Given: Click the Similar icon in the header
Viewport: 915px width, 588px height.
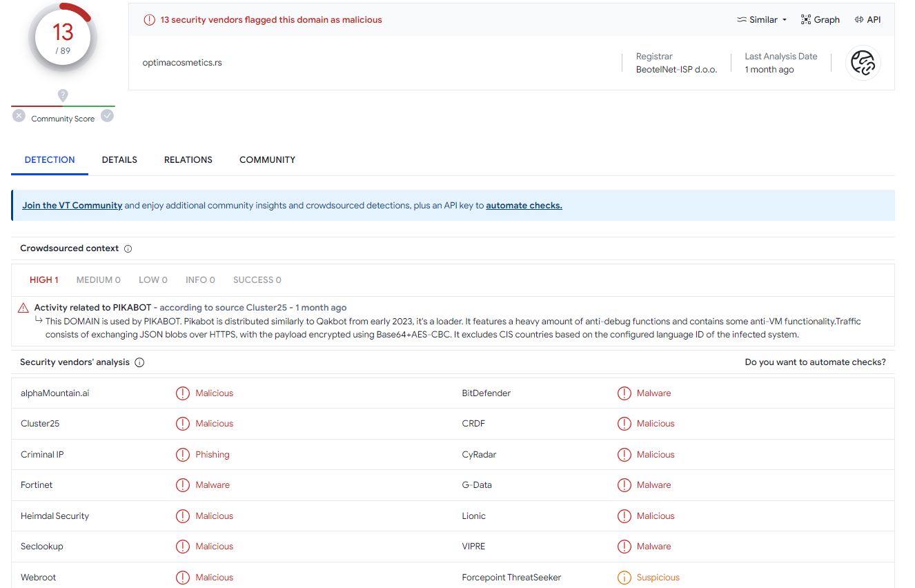Looking at the screenshot, I should pyautogui.click(x=742, y=20).
